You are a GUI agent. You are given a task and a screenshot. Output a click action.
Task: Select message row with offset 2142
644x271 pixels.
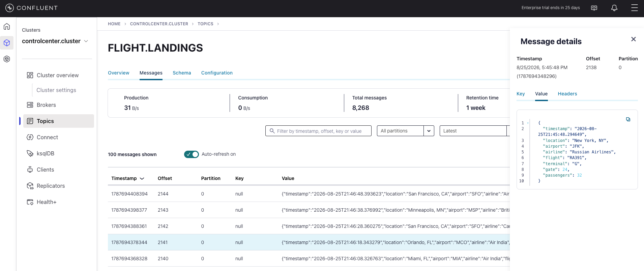[x=309, y=226]
